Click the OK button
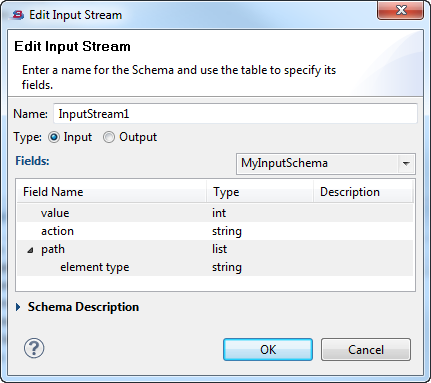 268,350
